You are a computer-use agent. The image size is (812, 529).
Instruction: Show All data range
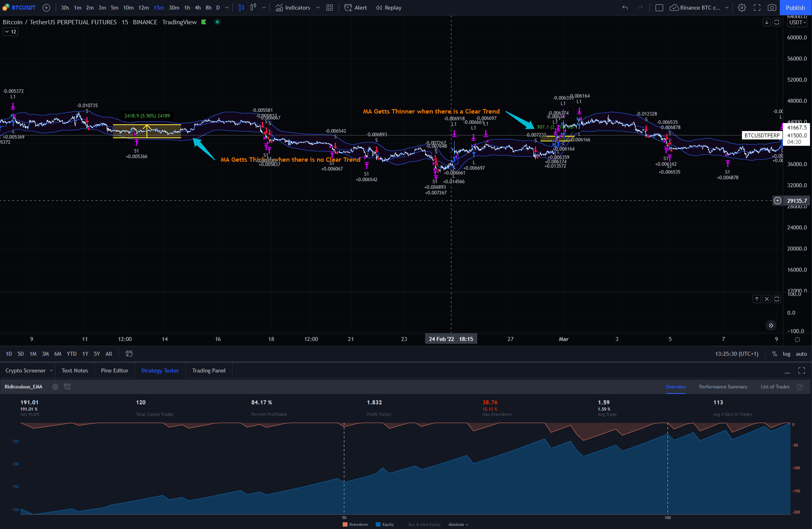[109, 354]
